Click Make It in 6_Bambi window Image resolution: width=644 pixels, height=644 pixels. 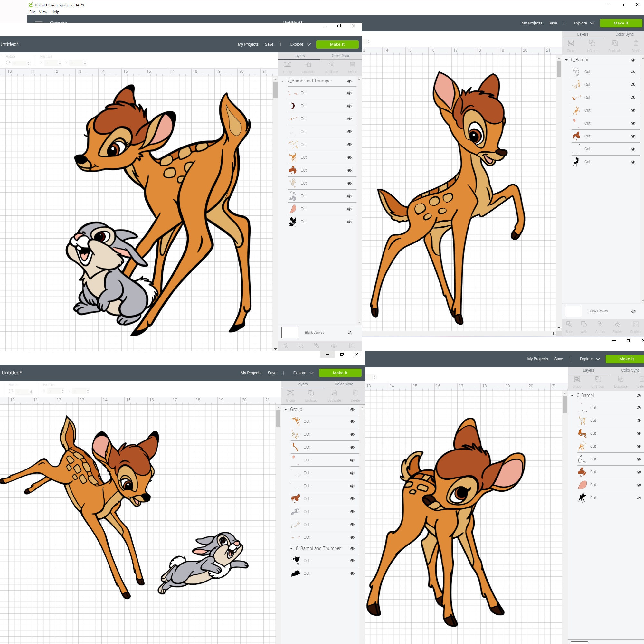[x=624, y=359]
